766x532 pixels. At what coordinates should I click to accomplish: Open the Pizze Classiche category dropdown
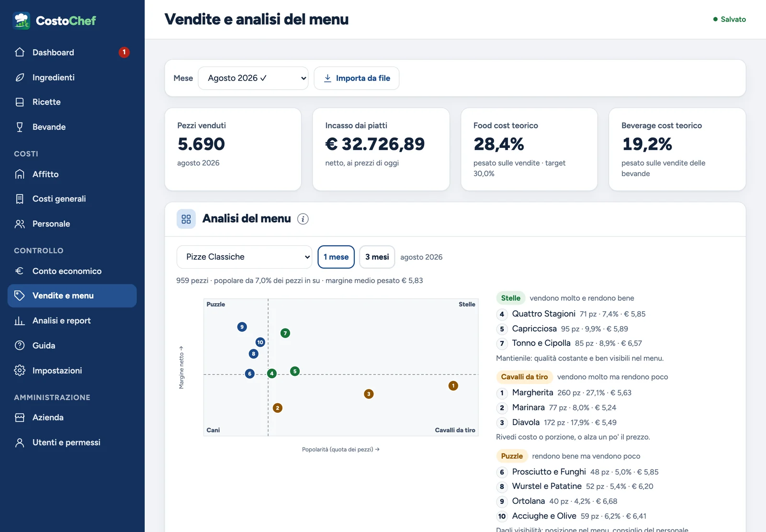(x=244, y=257)
